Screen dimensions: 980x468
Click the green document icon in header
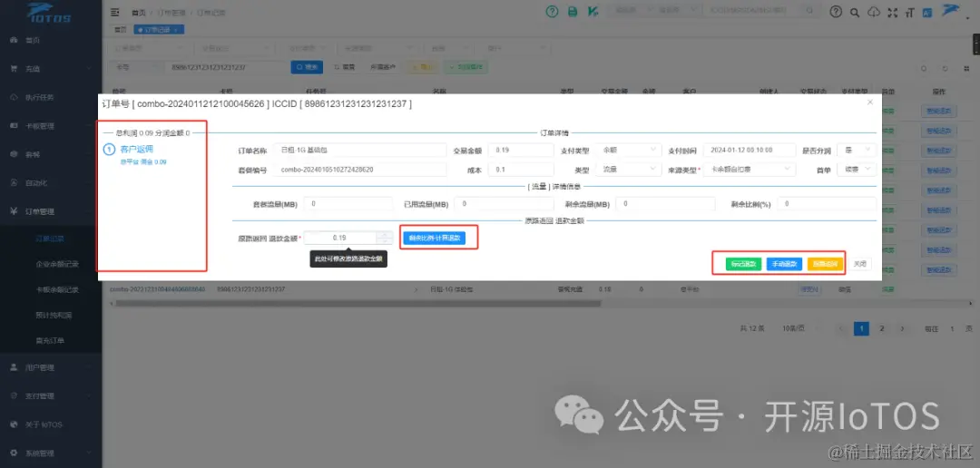pos(572,12)
